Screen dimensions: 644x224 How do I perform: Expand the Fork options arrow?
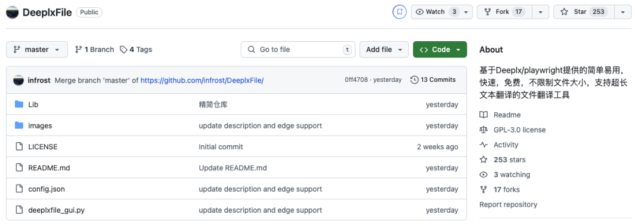click(540, 12)
